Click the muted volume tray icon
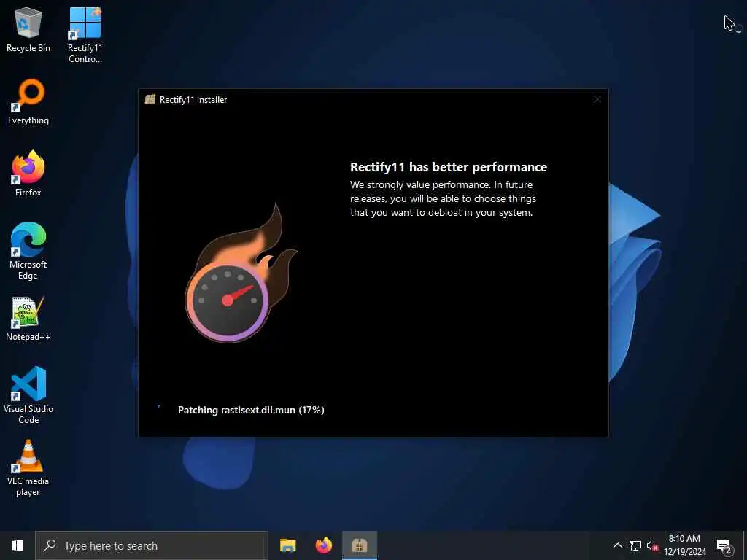The image size is (747, 560). [x=652, y=545]
